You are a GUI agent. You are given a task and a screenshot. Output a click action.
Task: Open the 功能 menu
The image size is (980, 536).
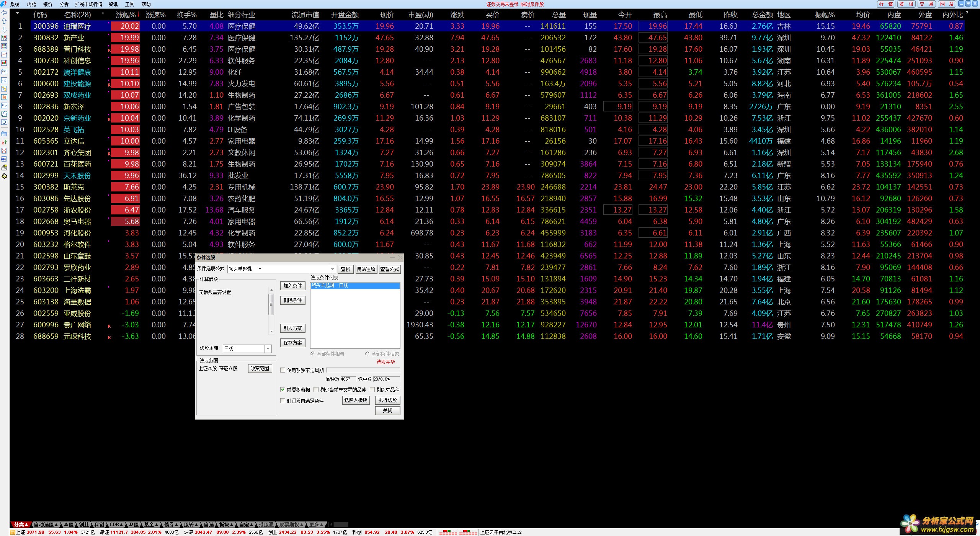click(31, 4)
